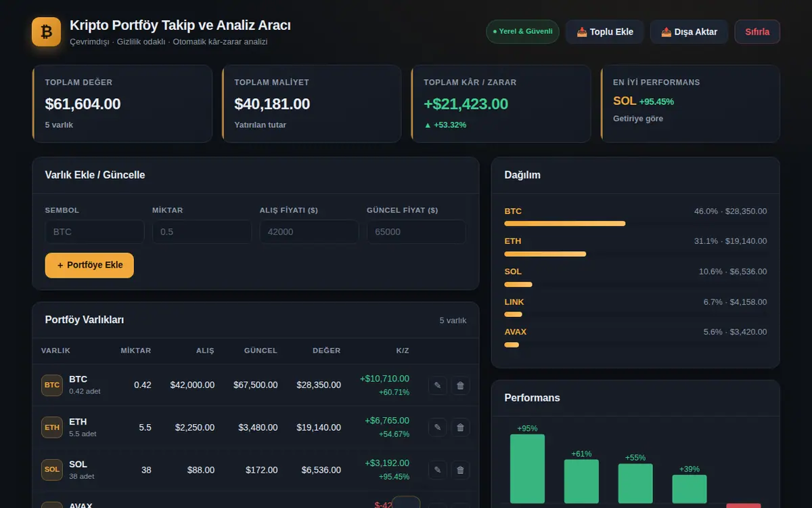Click the BTC distribution progress bar

tap(565, 224)
